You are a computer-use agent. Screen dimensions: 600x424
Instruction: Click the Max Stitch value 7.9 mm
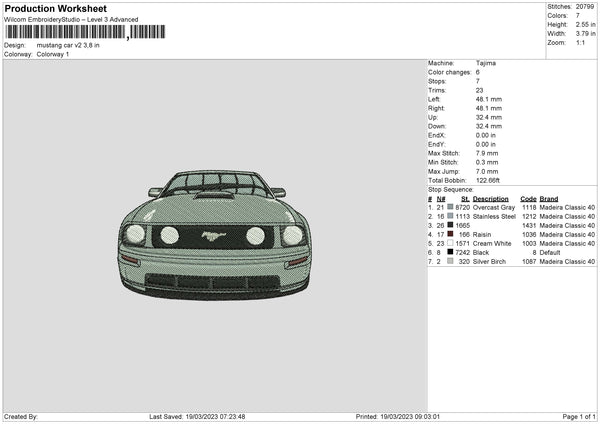click(x=487, y=153)
